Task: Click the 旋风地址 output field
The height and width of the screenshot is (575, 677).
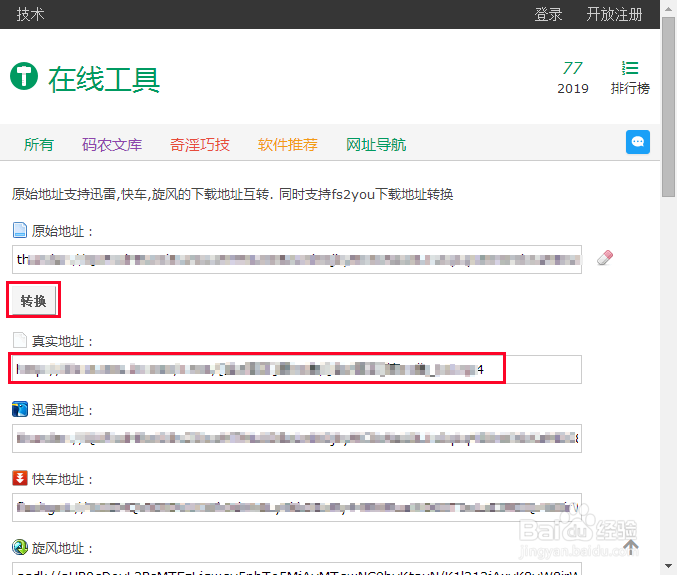Action: pos(297,569)
